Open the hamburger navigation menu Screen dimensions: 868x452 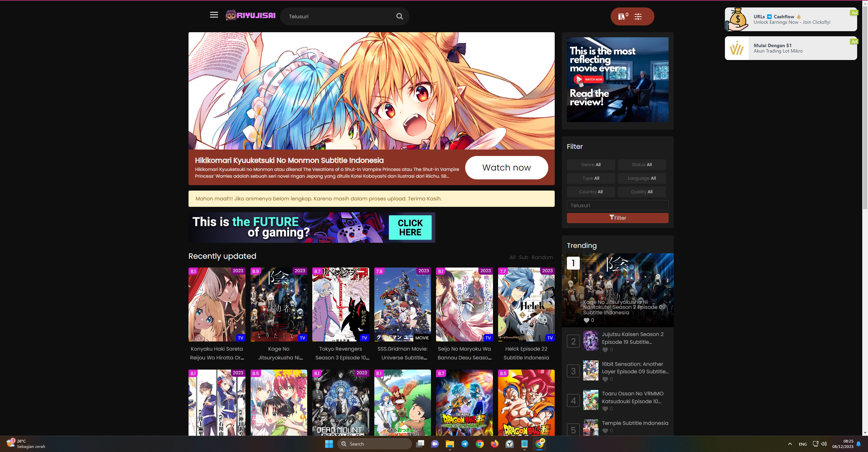[214, 15]
